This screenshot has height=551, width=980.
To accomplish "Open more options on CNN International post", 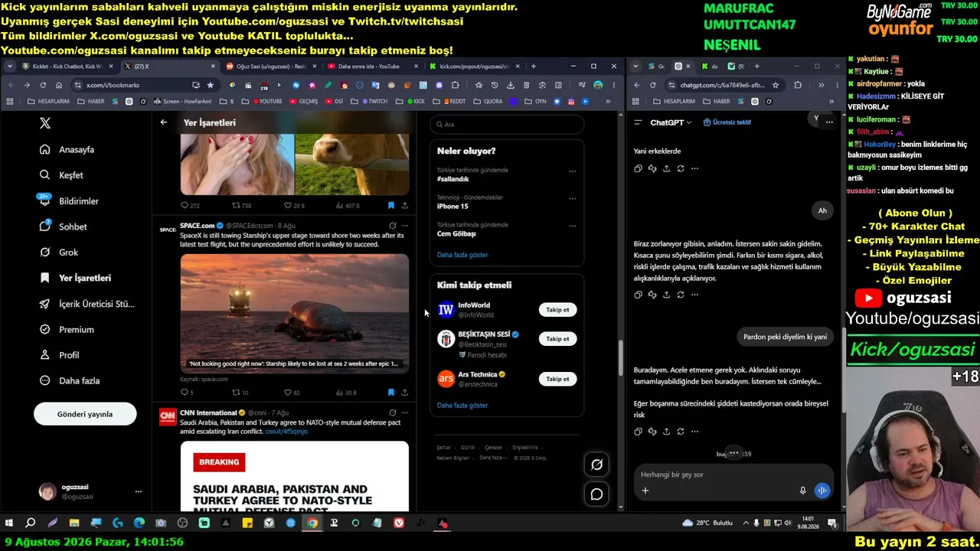I will point(405,412).
